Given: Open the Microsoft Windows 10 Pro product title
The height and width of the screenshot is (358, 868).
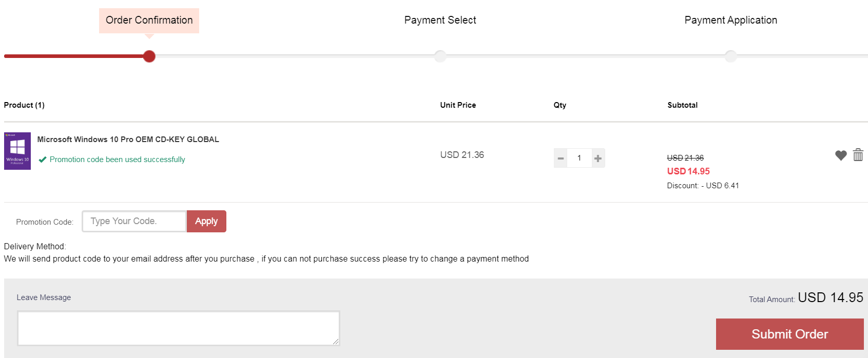Looking at the screenshot, I should coord(128,140).
